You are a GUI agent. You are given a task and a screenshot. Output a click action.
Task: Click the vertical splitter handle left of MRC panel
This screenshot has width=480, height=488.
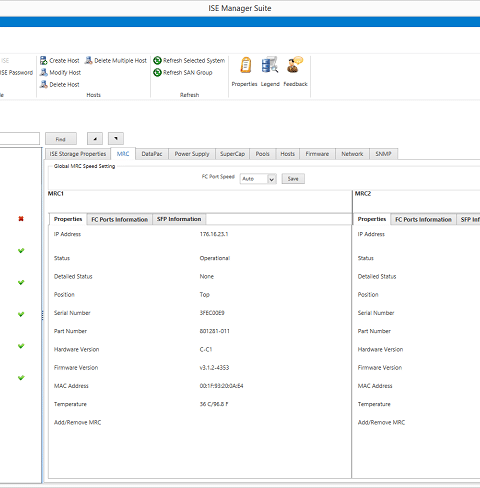[42, 315]
